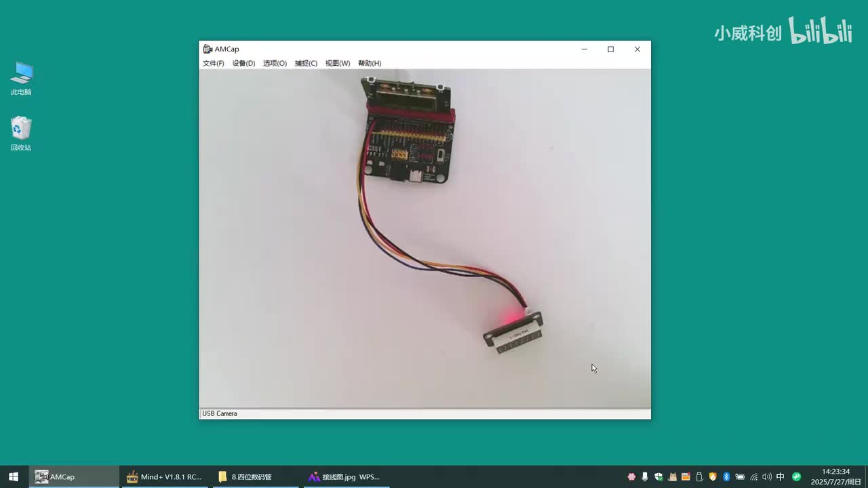Click the USB safely remove hardware icon

point(699,476)
